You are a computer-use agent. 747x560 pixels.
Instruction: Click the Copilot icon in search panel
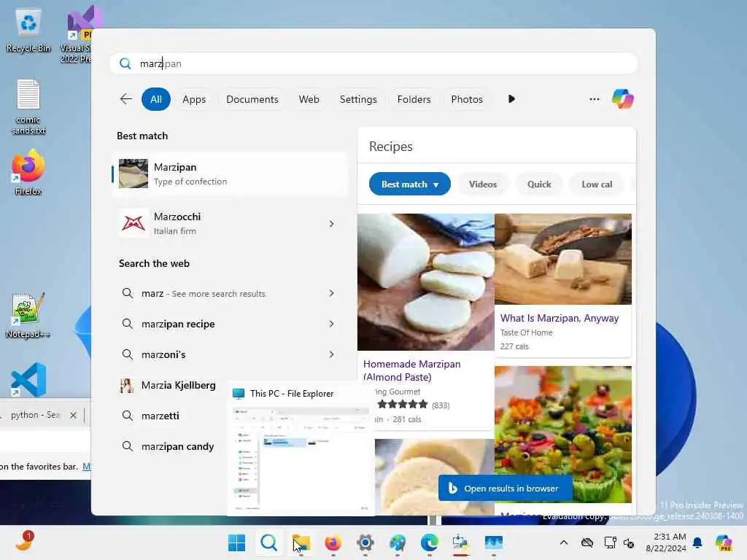pos(623,99)
